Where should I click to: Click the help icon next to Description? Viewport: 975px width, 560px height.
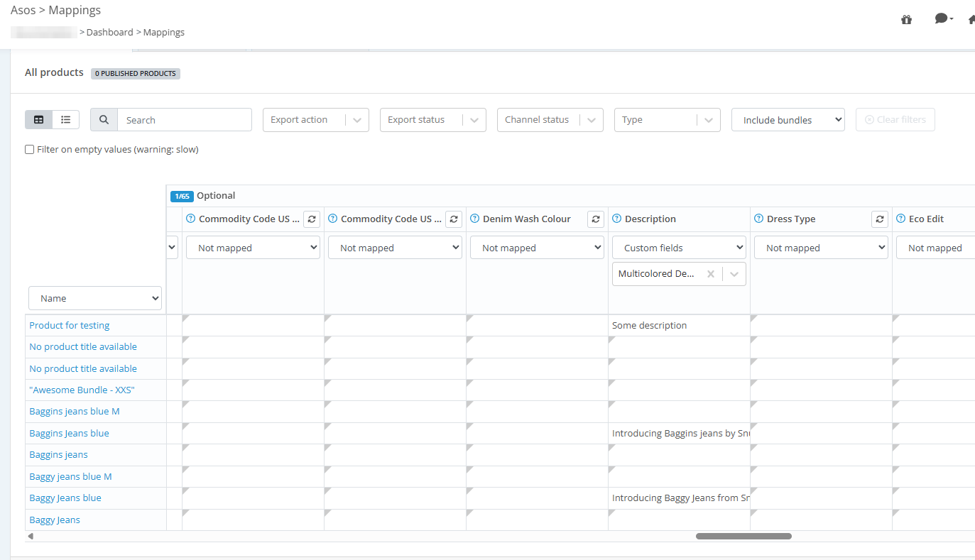(616, 219)
